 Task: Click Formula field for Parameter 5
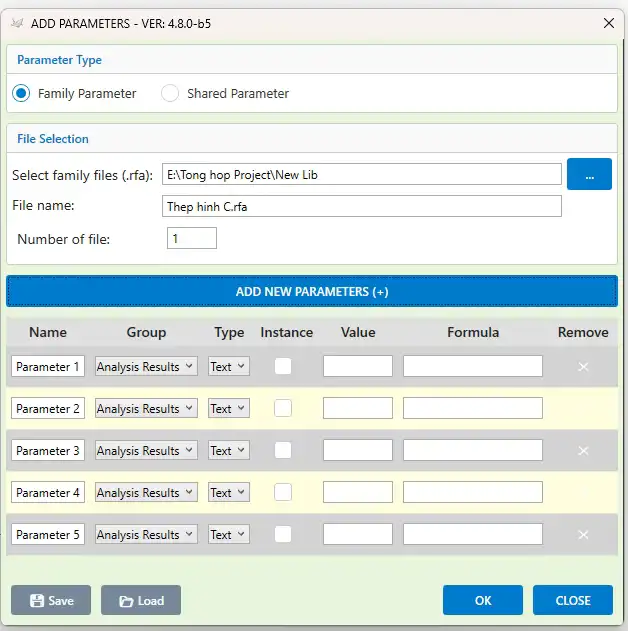pos(473,534)
